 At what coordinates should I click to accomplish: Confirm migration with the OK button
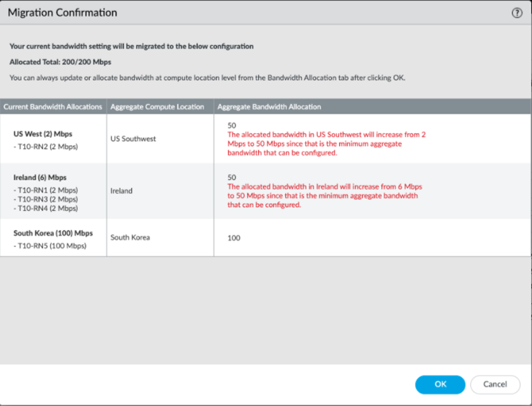[x=440, y=384]
